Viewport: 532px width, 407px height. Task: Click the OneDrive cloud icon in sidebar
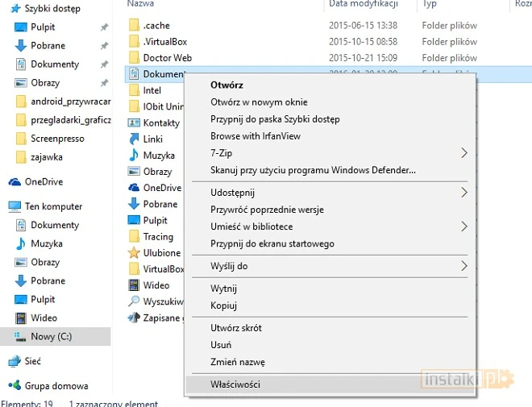point(15,182)
